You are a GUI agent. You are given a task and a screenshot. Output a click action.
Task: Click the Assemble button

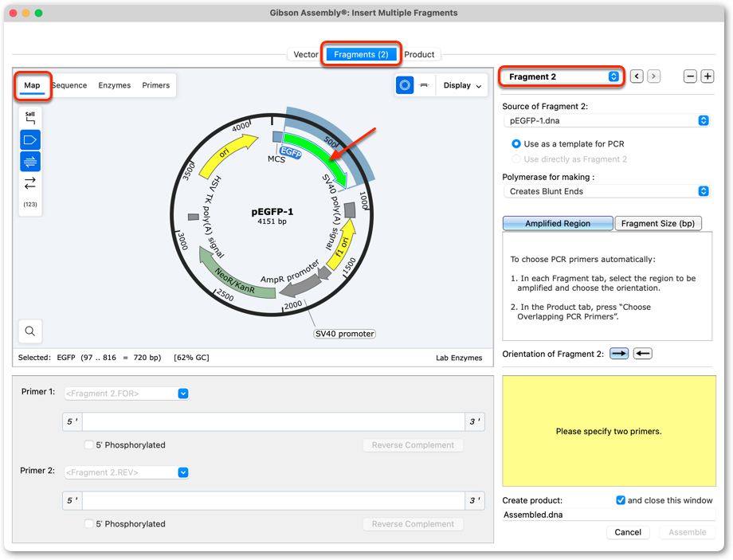point(687,532)
